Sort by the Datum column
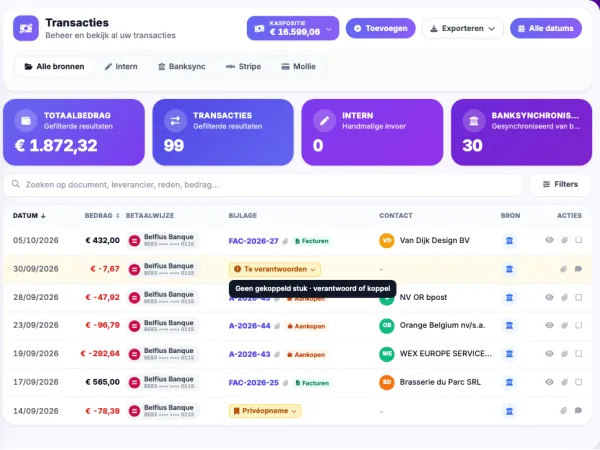Viewport: 600px width, 450px height. click(x=29, y=215)
